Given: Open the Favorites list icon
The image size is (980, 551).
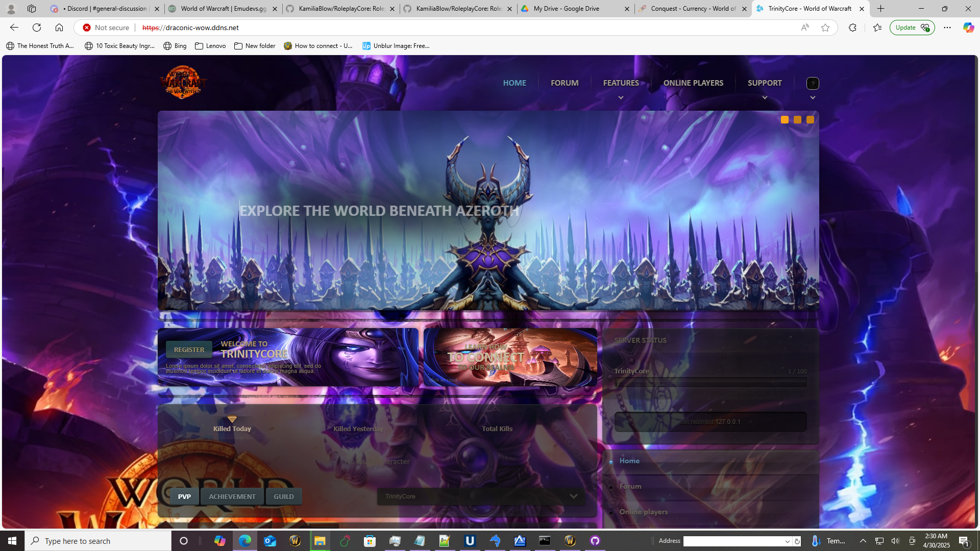Looking at the screenshot, I should click(877, 28).
